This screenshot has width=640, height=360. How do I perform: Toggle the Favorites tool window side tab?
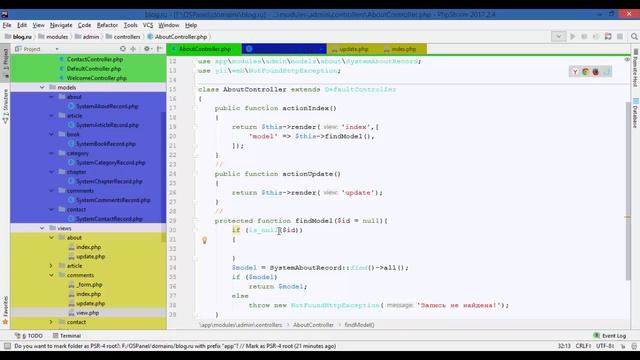[5, 310]
